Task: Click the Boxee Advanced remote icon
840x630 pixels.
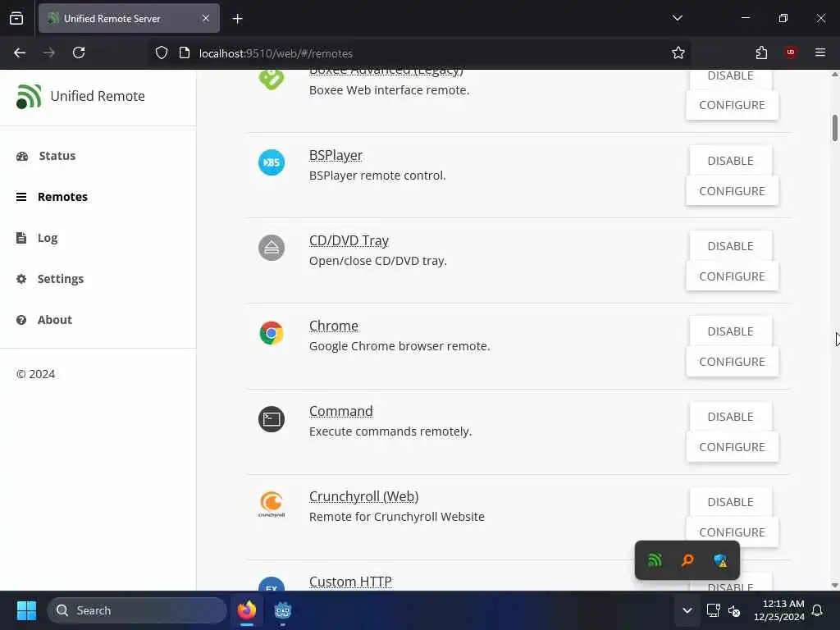Action: click(x=272, y=80)
